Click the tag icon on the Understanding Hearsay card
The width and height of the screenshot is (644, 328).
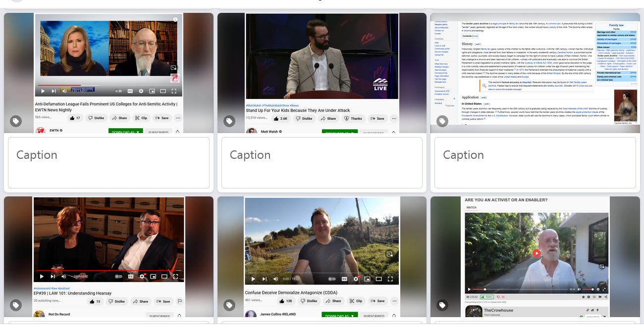[x=16, y=305]
